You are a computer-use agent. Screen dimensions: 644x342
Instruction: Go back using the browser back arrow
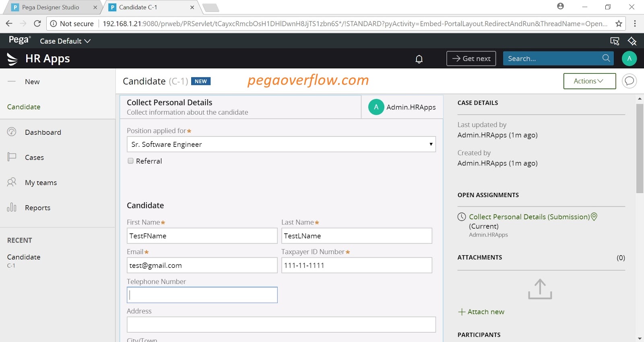click(9, 24)
